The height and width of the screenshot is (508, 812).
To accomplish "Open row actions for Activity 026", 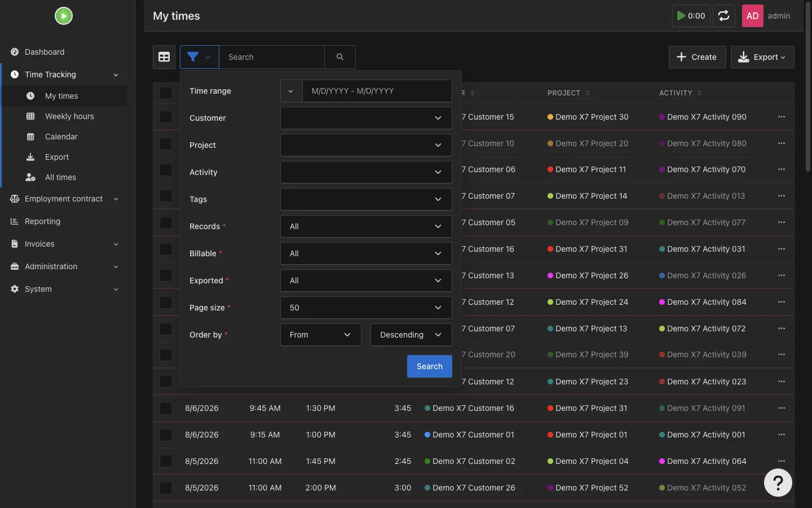I will [x=782, y=275].
